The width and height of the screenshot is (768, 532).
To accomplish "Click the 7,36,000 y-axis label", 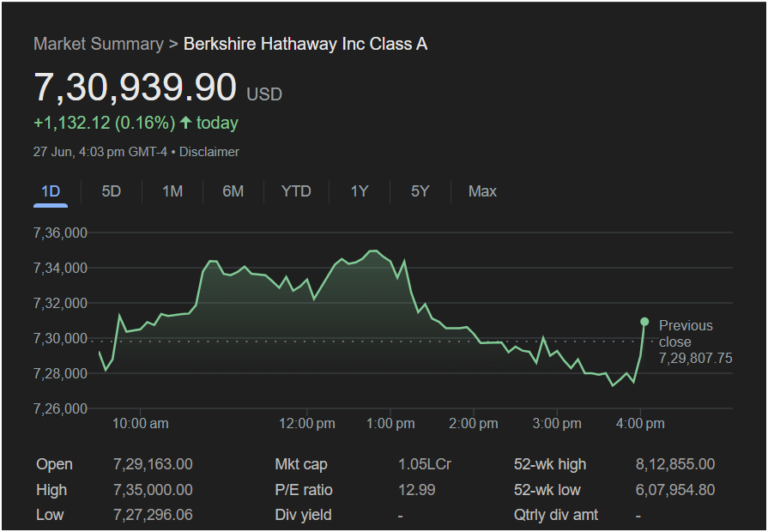I will tap(60, 233).
